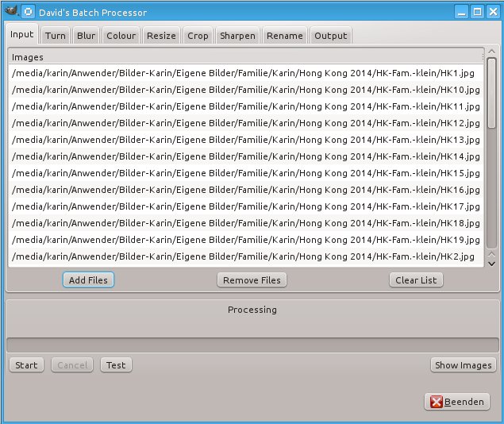The image size is (504, 424).
Task: Select the HK12.jpg file row
Action: tap(246, 123)
